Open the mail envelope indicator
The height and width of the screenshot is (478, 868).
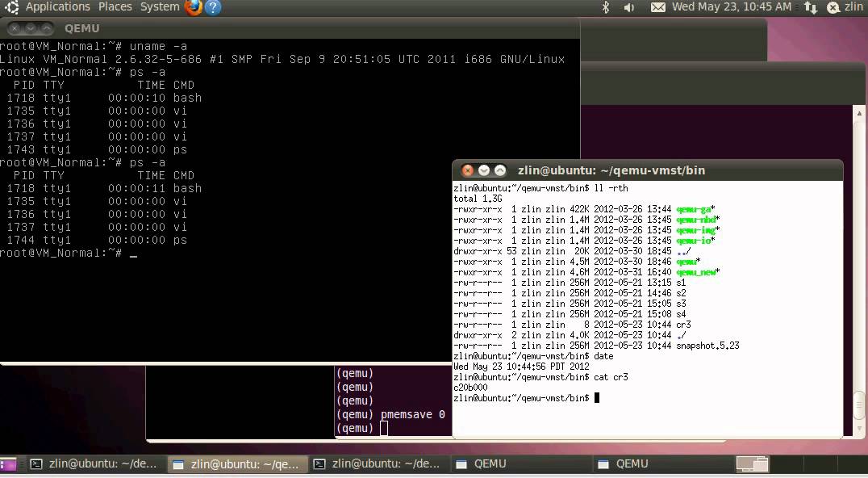[x=657, y=8]
